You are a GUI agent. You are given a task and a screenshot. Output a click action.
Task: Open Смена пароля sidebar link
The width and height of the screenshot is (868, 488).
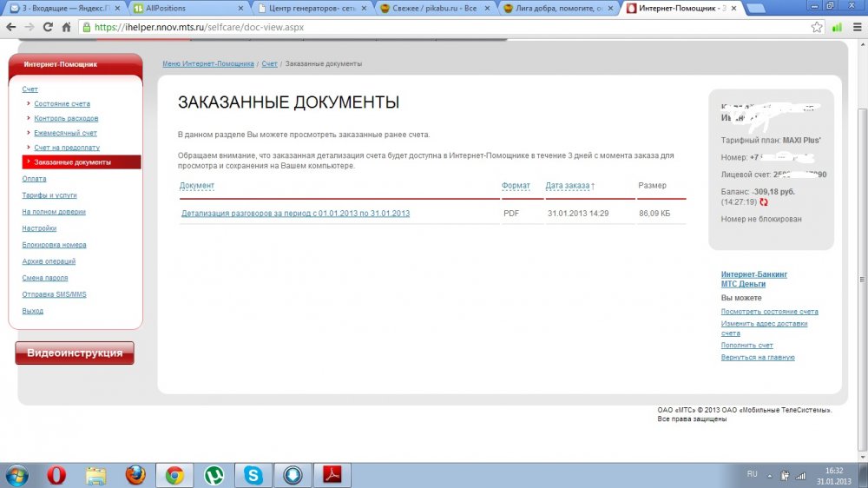tap(45, 278)
